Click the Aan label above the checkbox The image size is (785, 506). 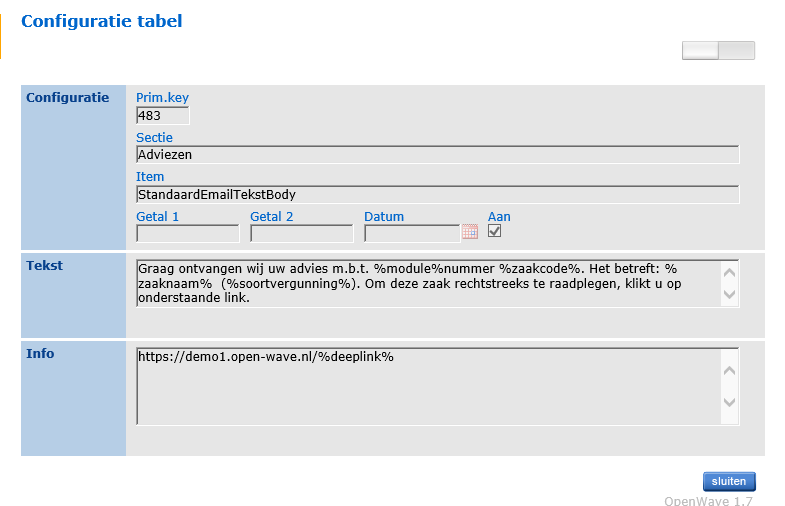pos(499,217)
